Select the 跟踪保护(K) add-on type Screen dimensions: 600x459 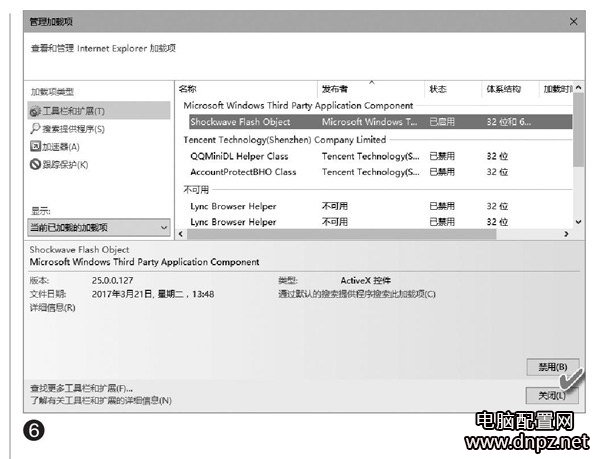click(59, 164)
